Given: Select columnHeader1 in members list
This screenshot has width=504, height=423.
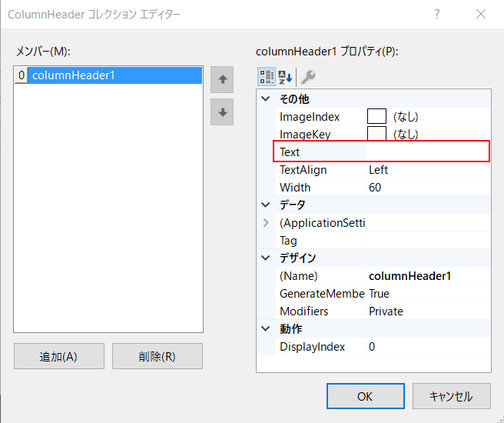Looking at the screenshot, I should pos(115,75).
